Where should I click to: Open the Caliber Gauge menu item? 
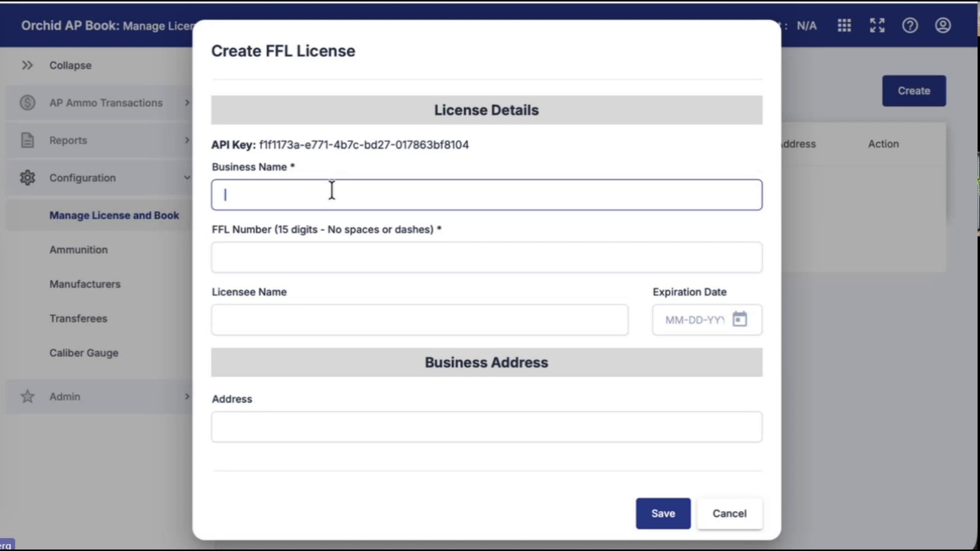point(84,352)
